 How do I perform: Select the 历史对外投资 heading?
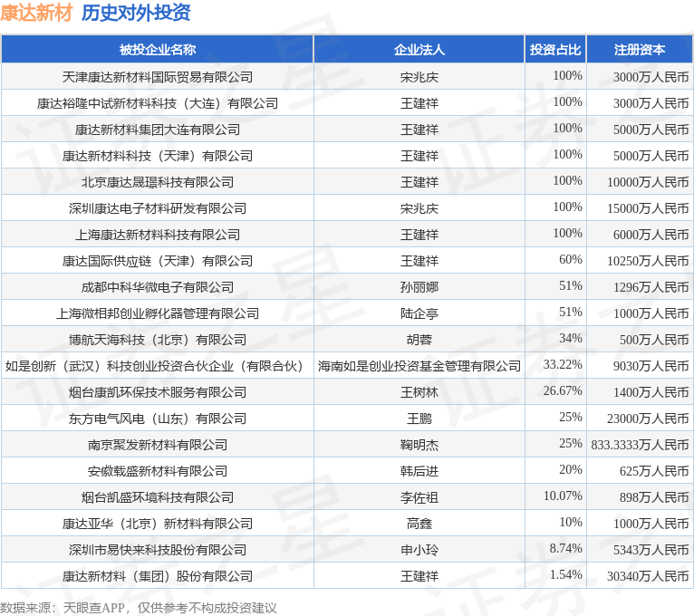136,13
